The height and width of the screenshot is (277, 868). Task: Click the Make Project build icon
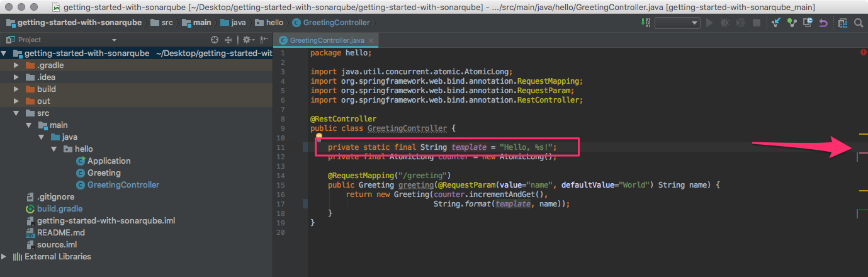coord(645,23)
